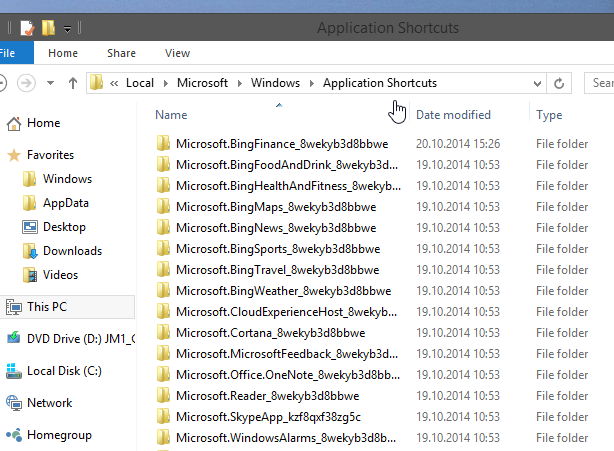The width and height of the screenshot is (614, 451).
Task: Select Microsoft.BingHealthAndFitness folder row
Action: click(x=288, y=186)
